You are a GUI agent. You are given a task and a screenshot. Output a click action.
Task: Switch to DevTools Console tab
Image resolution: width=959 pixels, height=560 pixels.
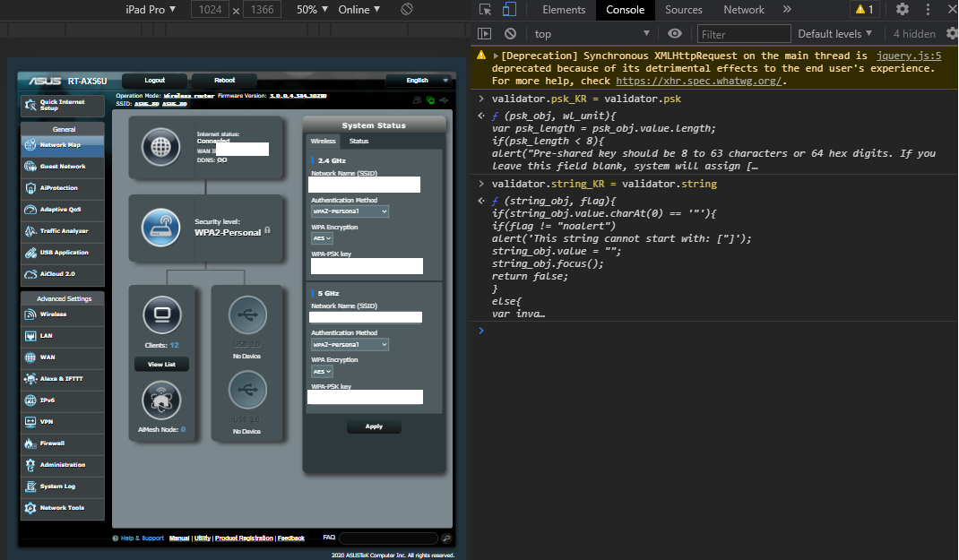point(625,10)
